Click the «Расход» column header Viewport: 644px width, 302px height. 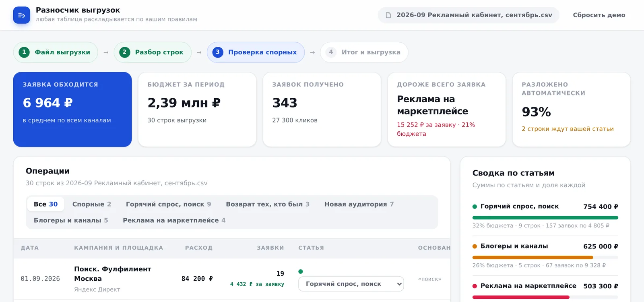pyautogui.click(x=199, y=248)
